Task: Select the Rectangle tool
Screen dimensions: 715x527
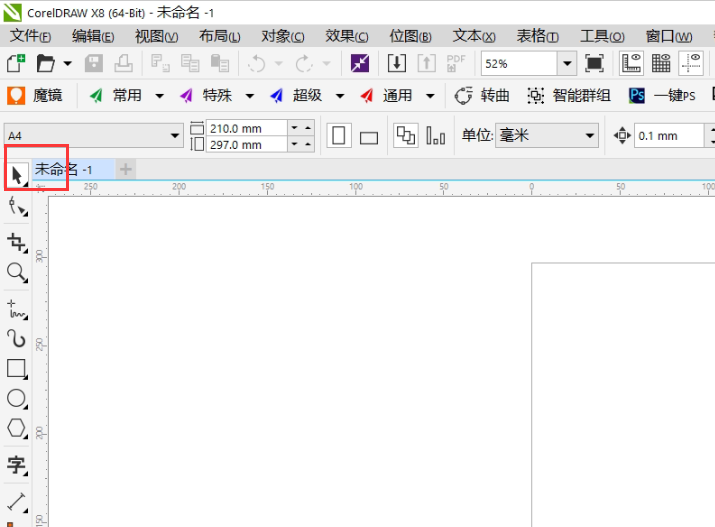Action: 17,368
